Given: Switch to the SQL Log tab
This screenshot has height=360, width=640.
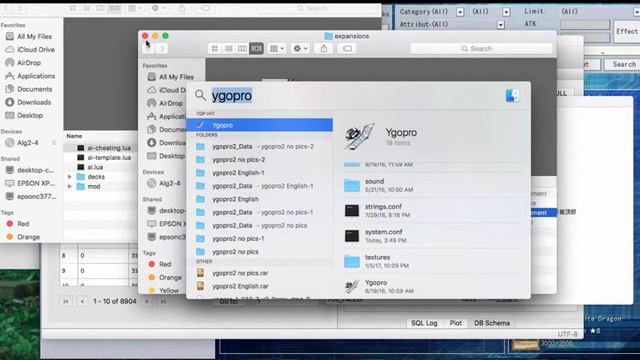Looking at the screenshot, I should pos(424,323).
